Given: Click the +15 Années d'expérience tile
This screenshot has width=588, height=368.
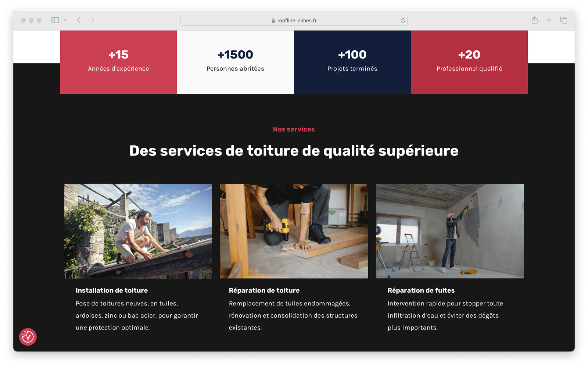Looking at the screenshot, I should [x=118, y=62].
